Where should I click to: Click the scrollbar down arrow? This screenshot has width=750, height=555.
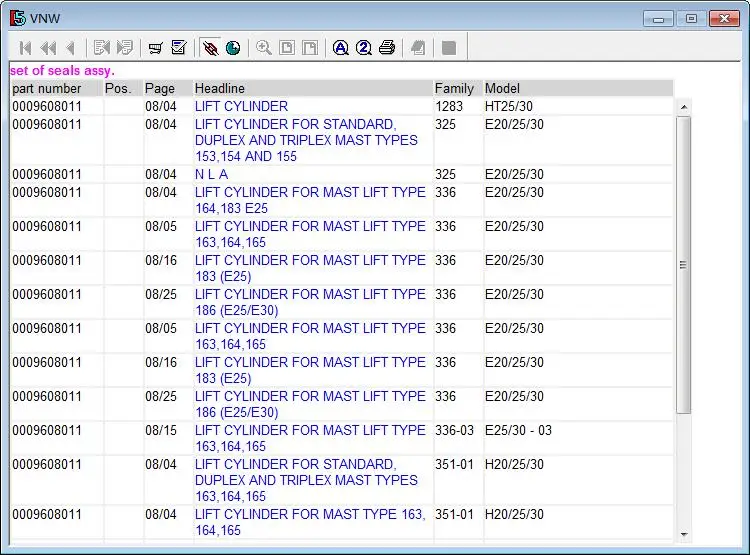tap(684, 534)
